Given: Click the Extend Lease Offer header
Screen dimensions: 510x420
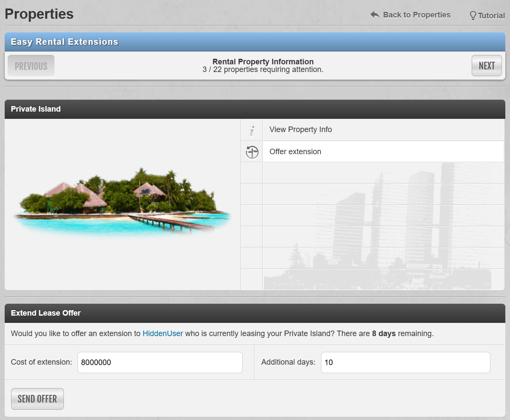Looking at the screenshot, I should point(255,313).
